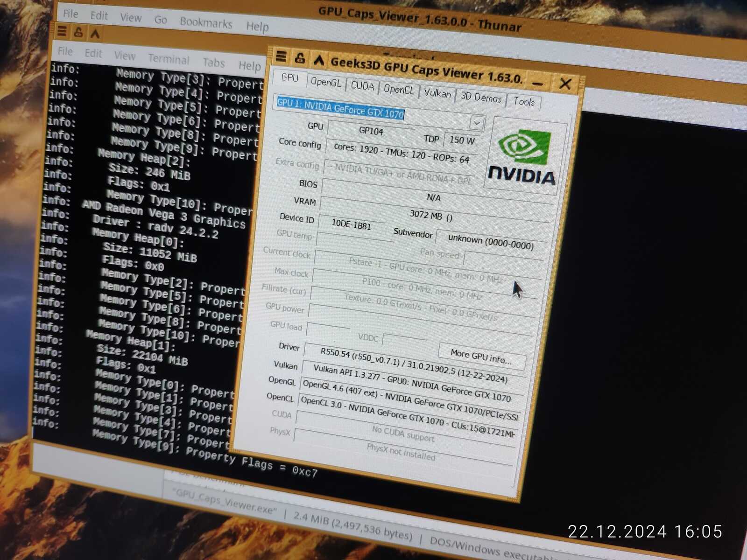Click "Property Flags = 0xc7" in the terminal
This screenshot has height=560, width=747.
pos(252,462)
